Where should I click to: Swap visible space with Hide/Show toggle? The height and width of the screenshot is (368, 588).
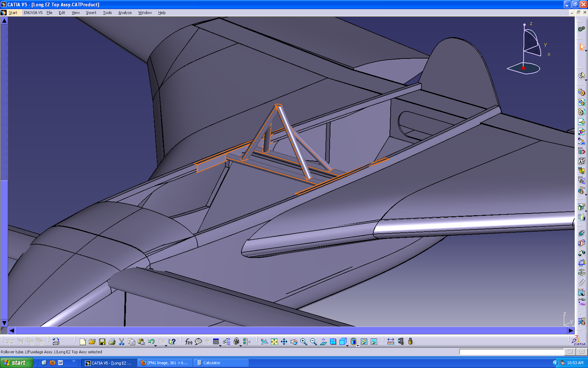(373, 342)
